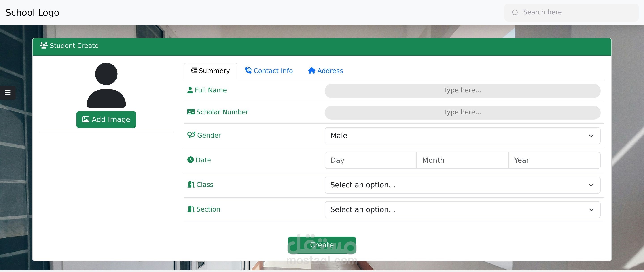Open the Section select dropdown

coord(462,210)
